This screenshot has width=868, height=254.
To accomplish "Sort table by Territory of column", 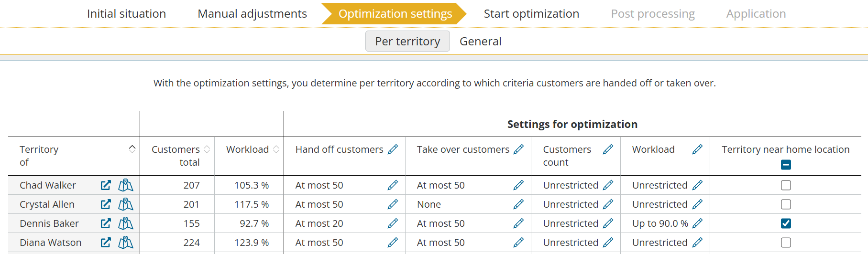I will pyautogui.click(x=132, y=149).
